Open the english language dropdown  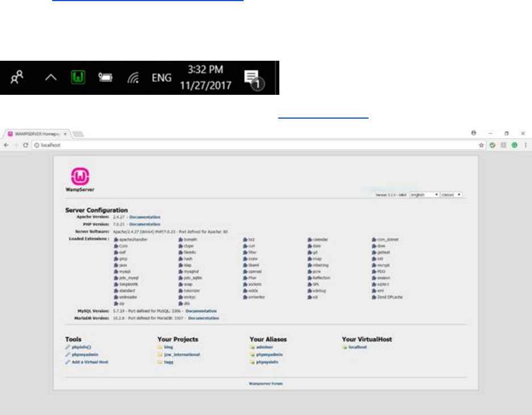coord(424,195)
